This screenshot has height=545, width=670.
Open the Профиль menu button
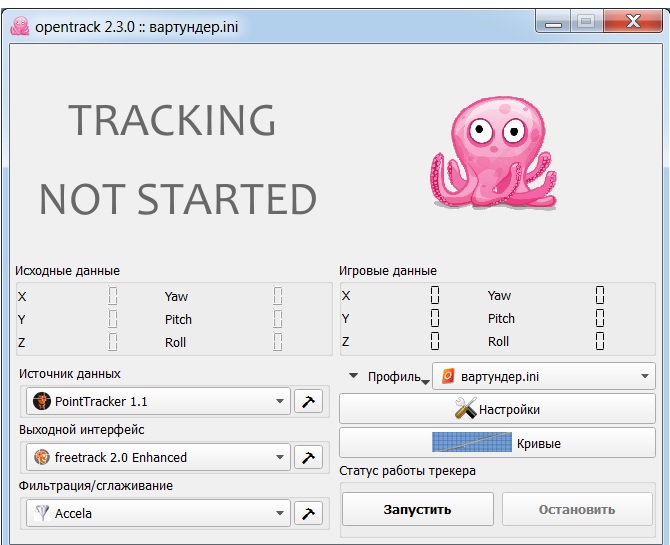pos(398,377)
